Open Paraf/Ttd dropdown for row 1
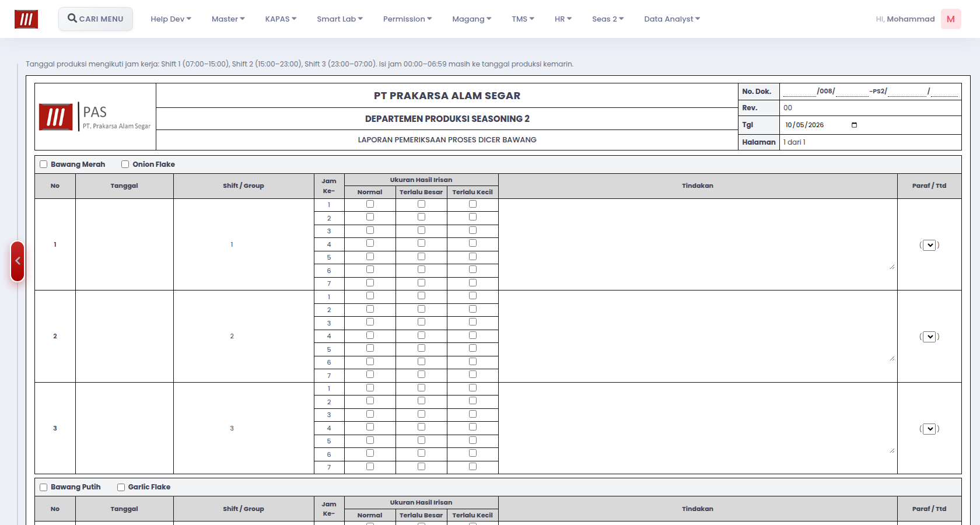This screenshot has height=525, width=980. tap(930, 245)
